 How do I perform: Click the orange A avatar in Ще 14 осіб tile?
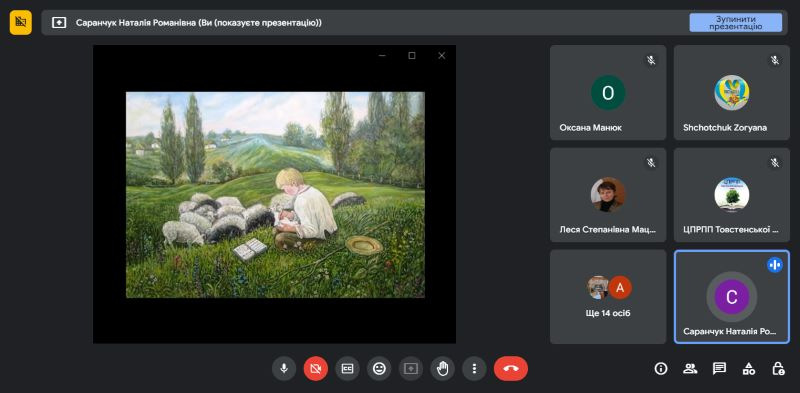click(x=620, y=287)
